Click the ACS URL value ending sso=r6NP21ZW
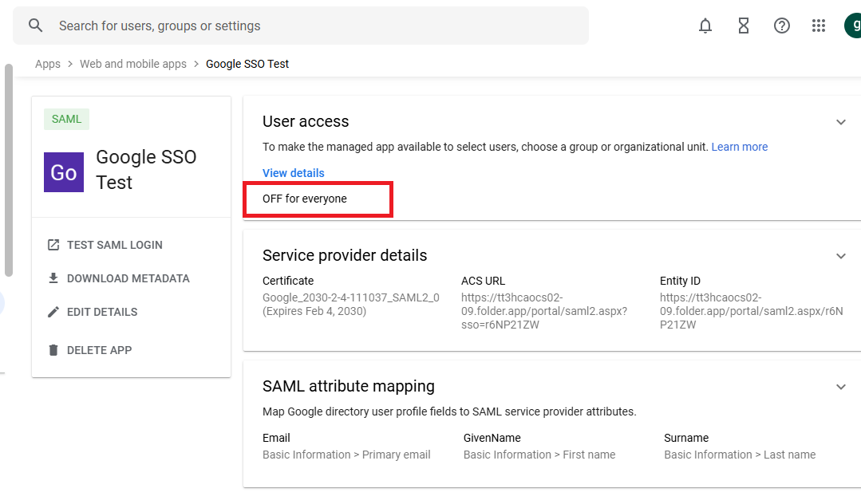861x504 pixels. [x=544, y=311]
